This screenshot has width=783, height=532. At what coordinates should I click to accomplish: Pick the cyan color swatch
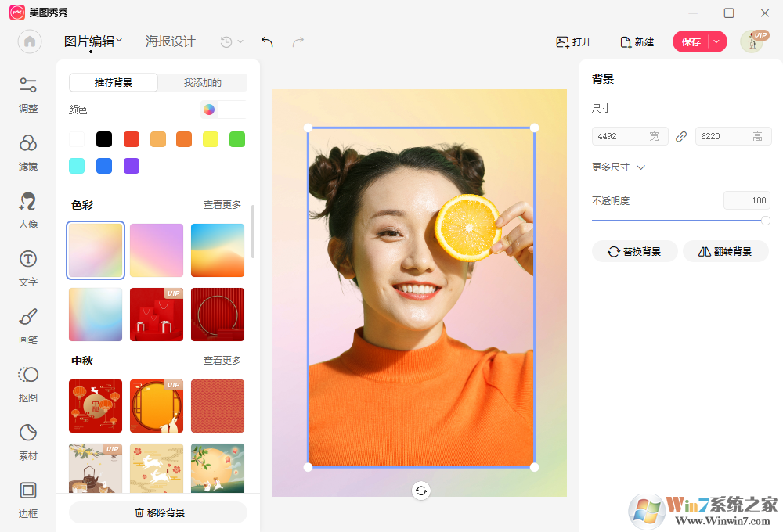[x=77, y=166]
